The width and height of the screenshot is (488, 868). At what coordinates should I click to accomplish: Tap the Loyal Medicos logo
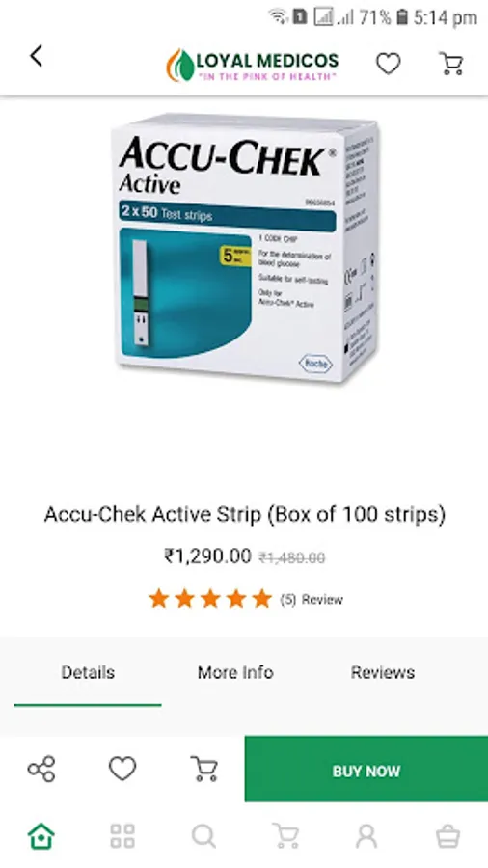tap(253, 65)
